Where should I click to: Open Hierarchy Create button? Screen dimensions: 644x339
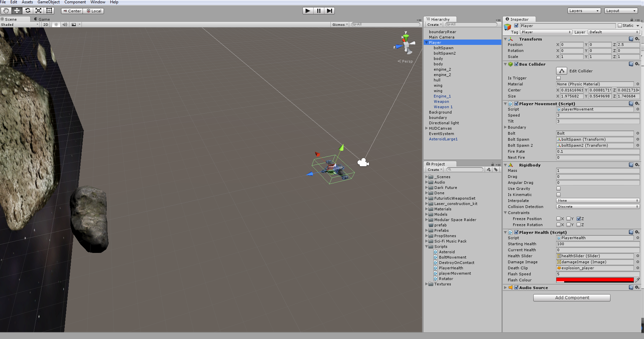434,24
